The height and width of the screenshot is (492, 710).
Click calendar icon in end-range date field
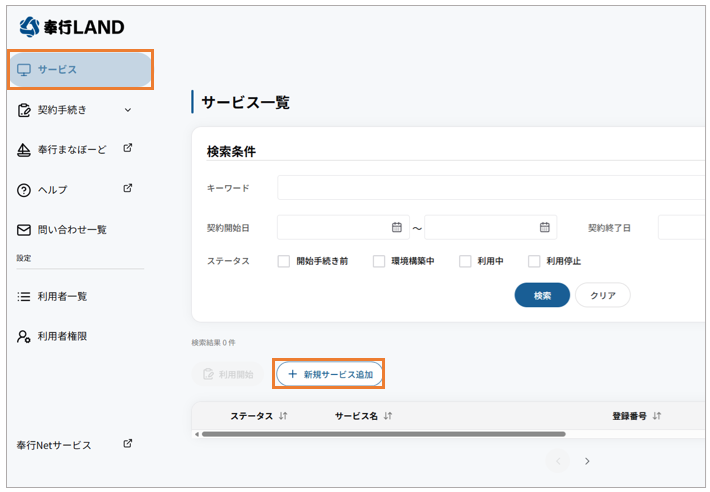point(544,227)
